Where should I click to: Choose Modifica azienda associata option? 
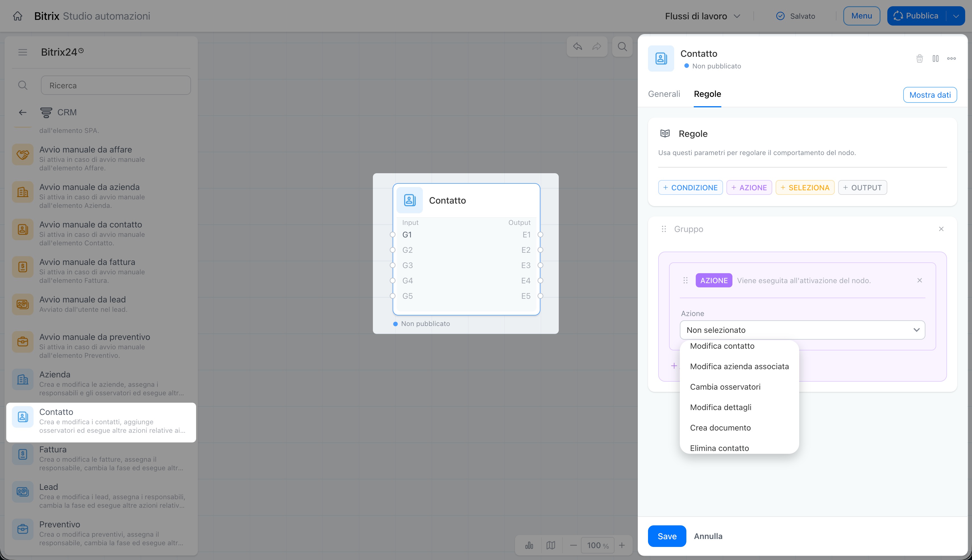pyautogui.click(x=740, y=367)
